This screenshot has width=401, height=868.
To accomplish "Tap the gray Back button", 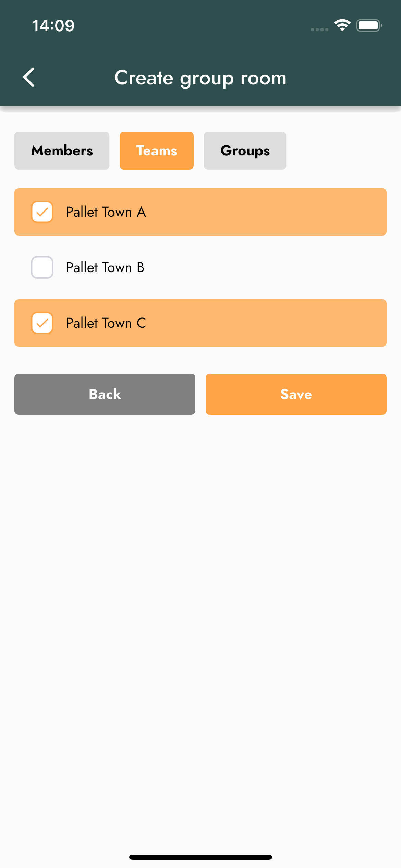I will point(105,394).
